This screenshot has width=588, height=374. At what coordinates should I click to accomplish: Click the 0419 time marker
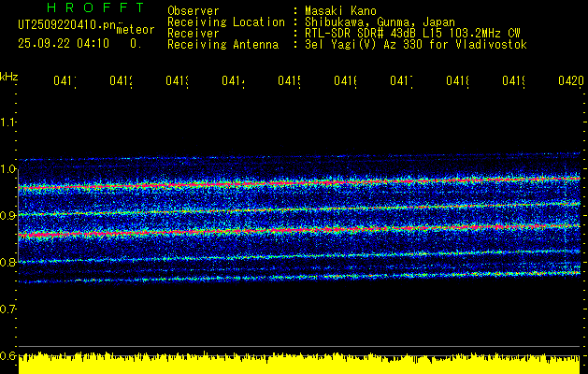tap(514, 80)
